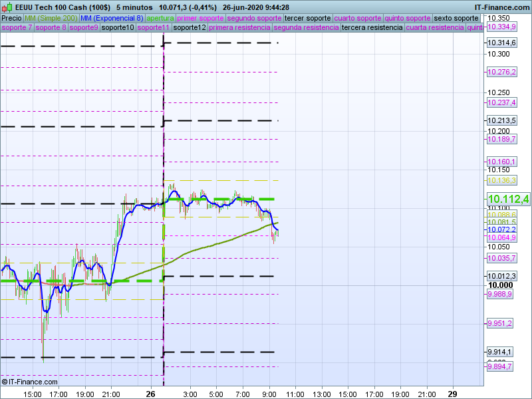532x399 pixels.
Task: Click the current price tag 10.112,4
Action: tap(508, 199)
